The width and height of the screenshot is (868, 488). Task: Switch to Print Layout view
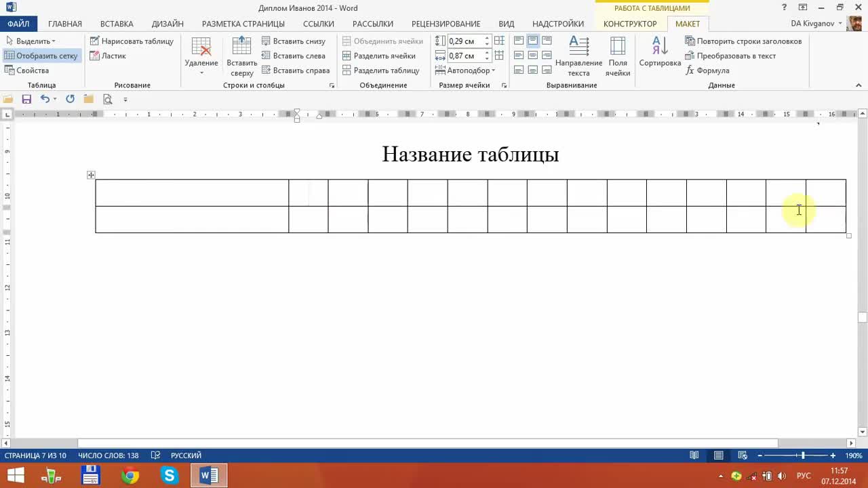coord(718,455)
